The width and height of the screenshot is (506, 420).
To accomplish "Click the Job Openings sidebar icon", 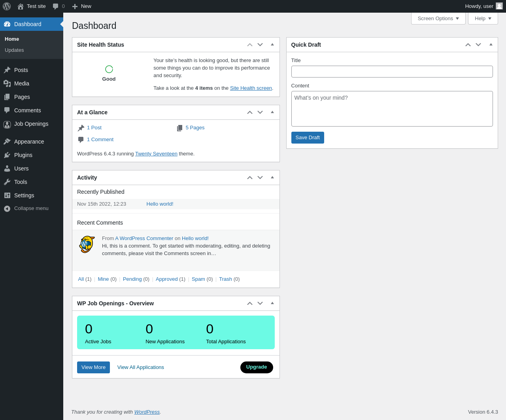I will click(x=7, y=125).
